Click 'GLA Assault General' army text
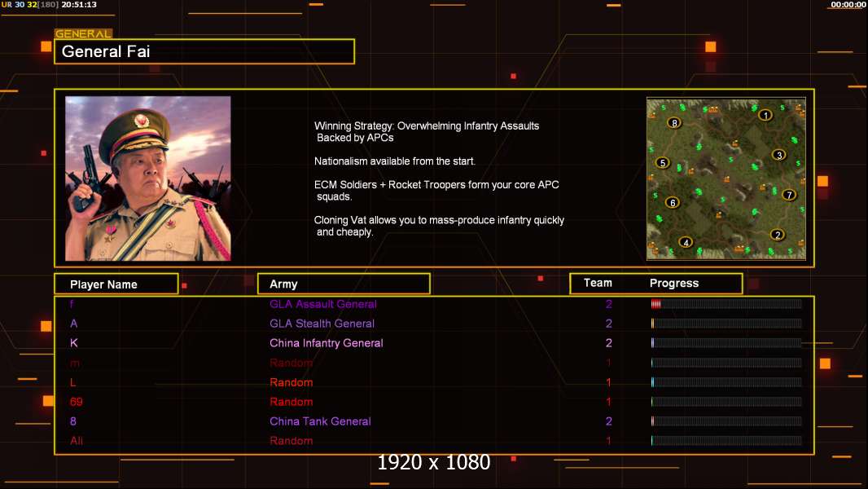 [x=323, y=304]
